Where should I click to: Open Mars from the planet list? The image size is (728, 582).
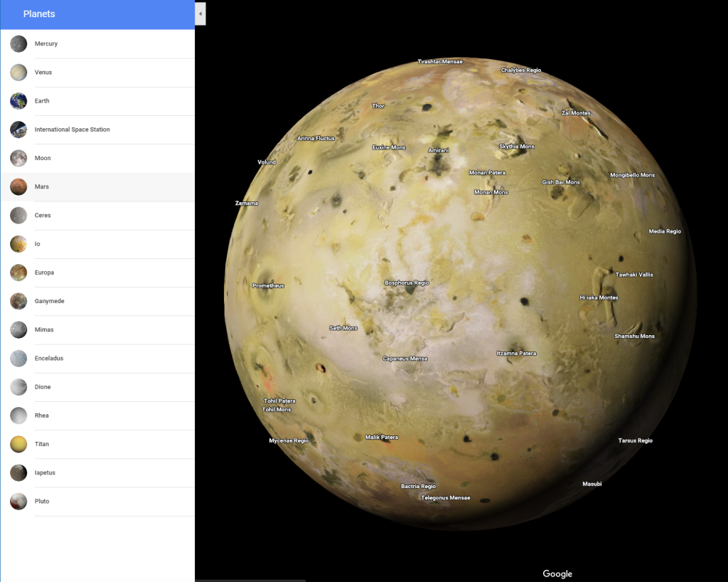point(41,186)
